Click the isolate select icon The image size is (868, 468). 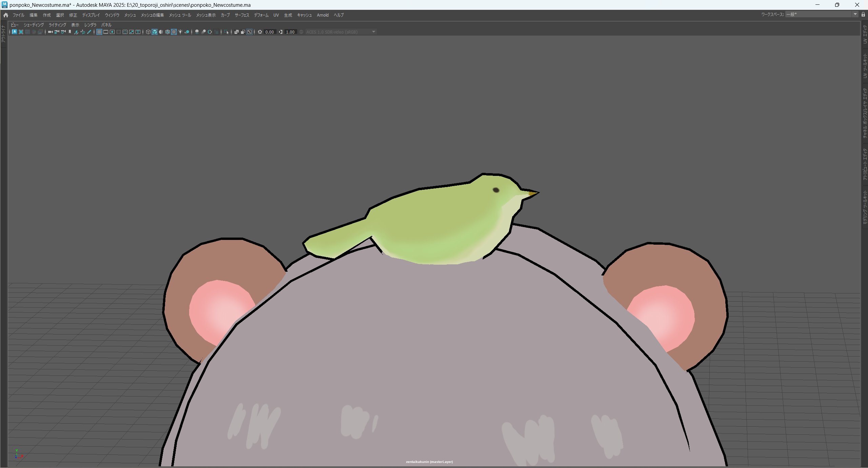click(x=226, y=32)
